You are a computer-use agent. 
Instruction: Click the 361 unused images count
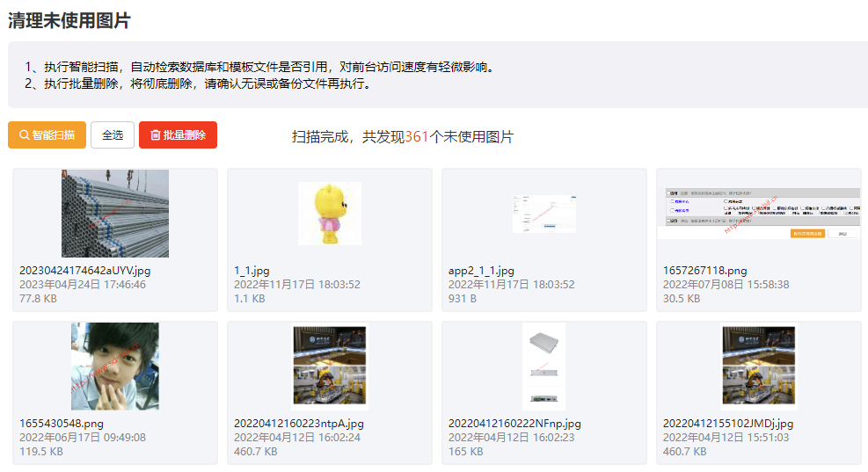(417, 137)
